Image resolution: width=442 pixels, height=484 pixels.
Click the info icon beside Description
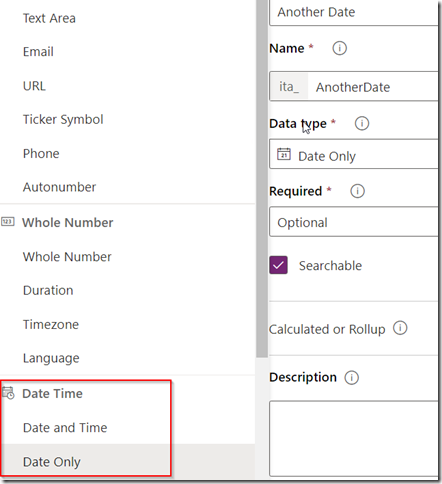351,378
